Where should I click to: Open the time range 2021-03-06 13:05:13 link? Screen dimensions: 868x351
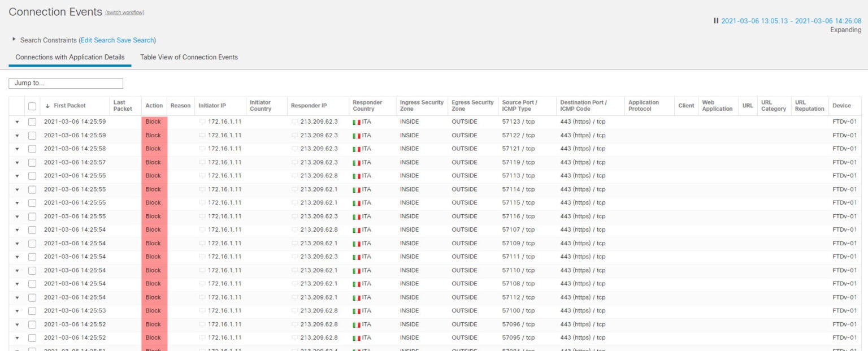click(x=791, y=21)
